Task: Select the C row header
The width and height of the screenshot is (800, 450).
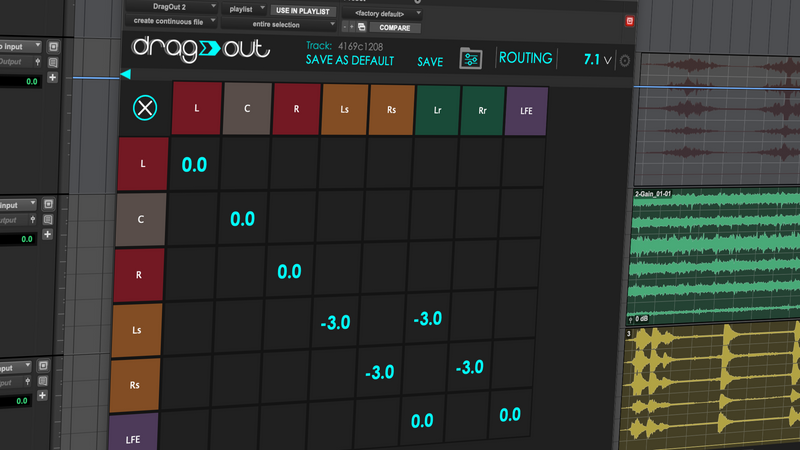Action: click(x=140, y=219)
